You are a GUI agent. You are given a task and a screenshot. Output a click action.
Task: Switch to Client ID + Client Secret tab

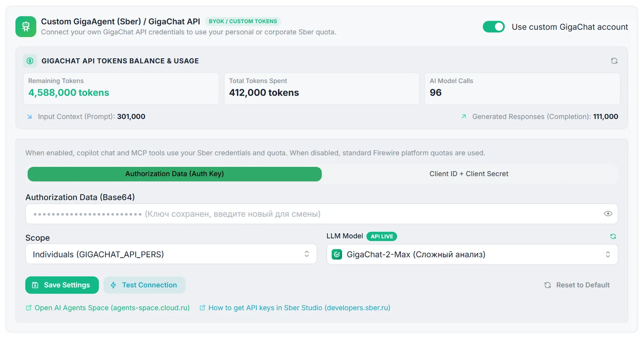(469, 174)
